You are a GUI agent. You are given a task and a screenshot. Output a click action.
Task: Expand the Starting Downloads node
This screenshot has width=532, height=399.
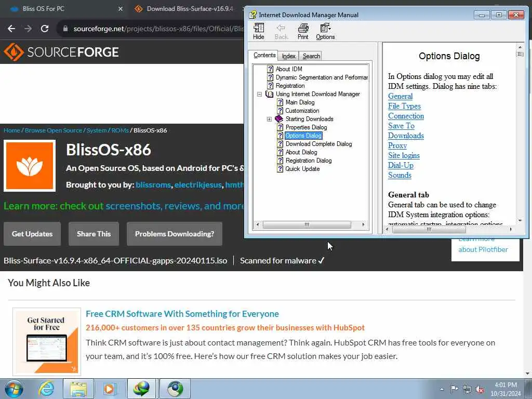[x=270, y=119]
